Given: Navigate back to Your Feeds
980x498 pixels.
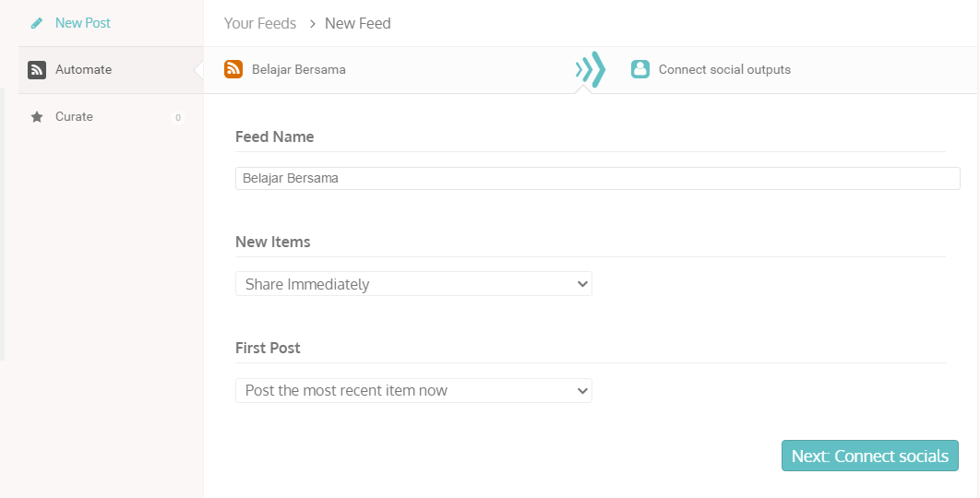Looking at the screenshot, I should (260, 24).
